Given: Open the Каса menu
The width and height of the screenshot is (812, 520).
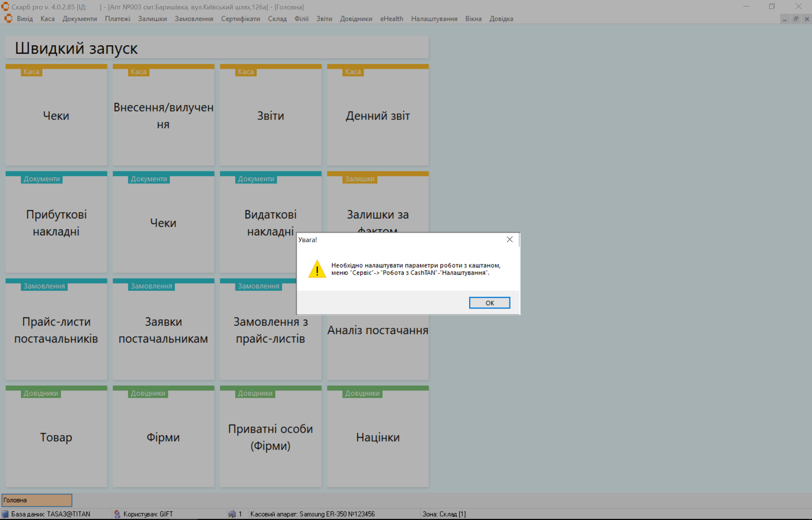Looking at the screenshot, I should pos(47,19).
